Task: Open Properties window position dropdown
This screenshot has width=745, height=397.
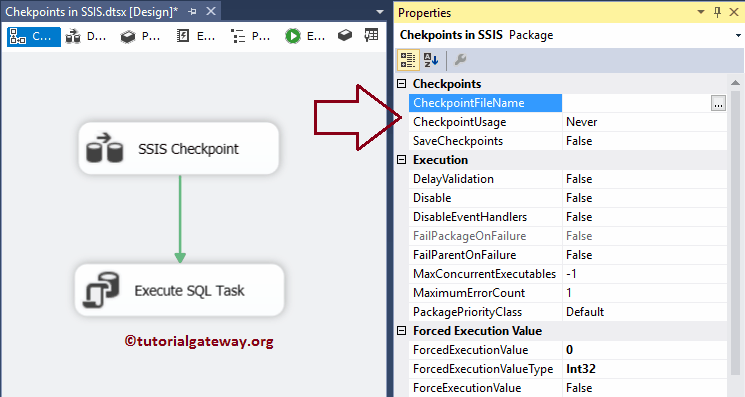Action: [701, 12]
